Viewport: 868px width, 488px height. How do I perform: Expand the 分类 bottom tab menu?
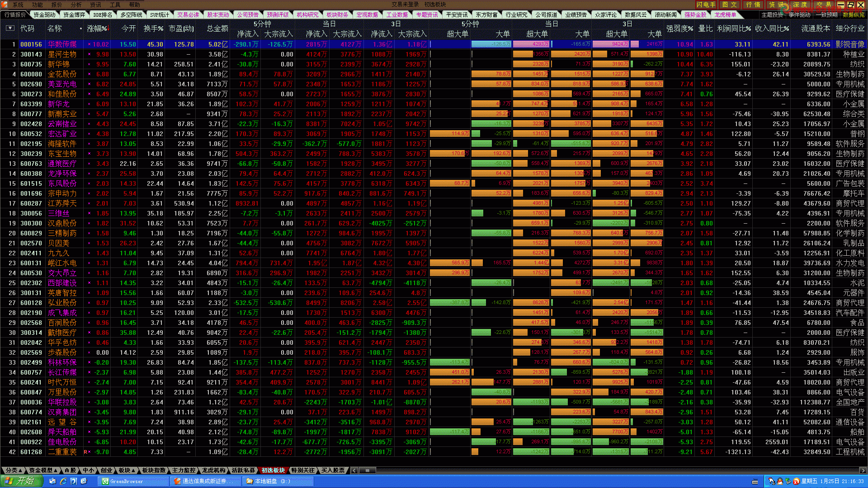click(x=14, y=470)
